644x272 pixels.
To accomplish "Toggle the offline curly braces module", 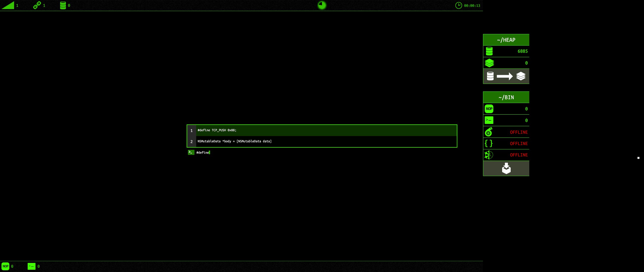I will tap(506, 144).
